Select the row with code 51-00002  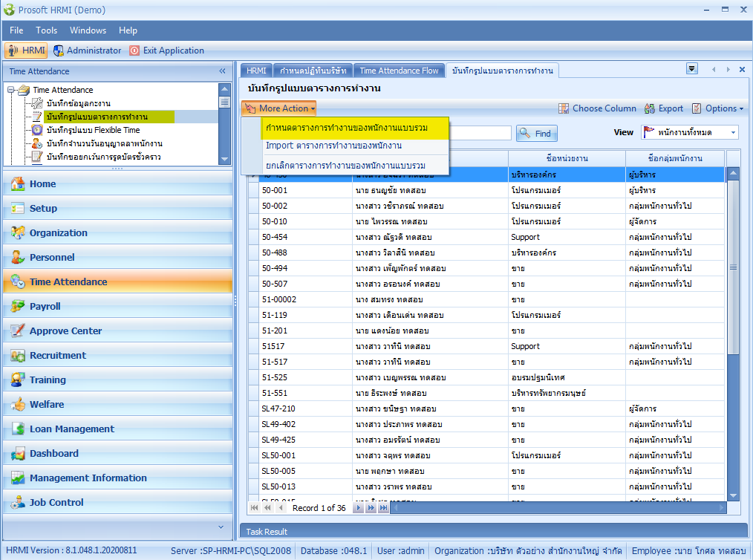(x=486, y=300)
